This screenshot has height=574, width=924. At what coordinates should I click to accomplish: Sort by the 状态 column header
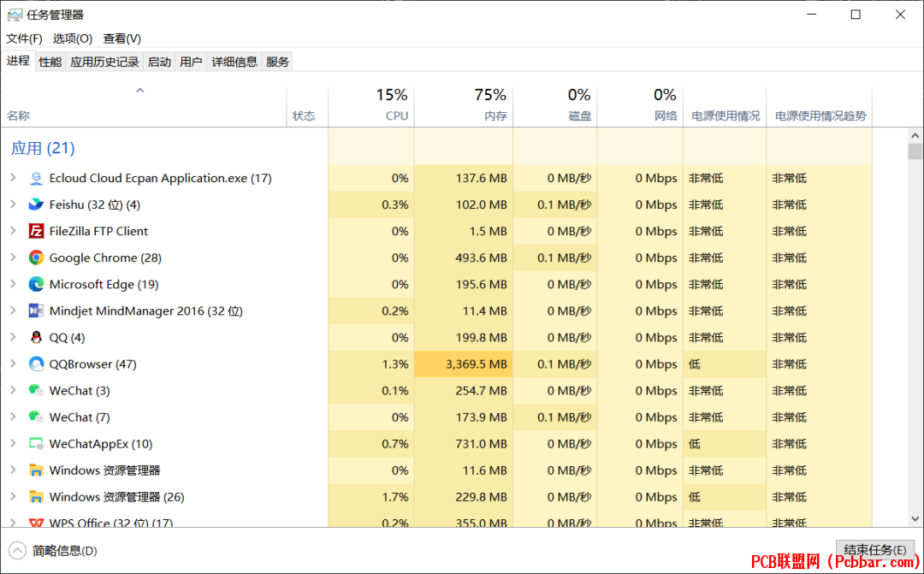coord(308,106)
